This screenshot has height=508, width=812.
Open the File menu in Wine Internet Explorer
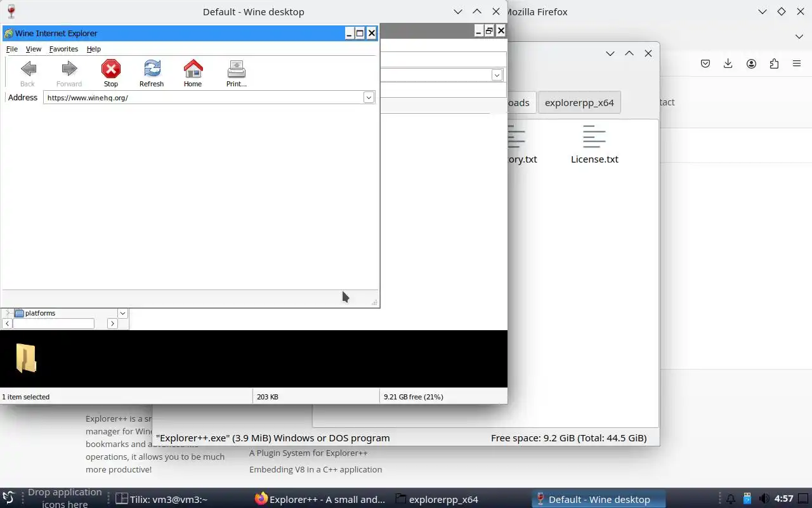[12, 49]
